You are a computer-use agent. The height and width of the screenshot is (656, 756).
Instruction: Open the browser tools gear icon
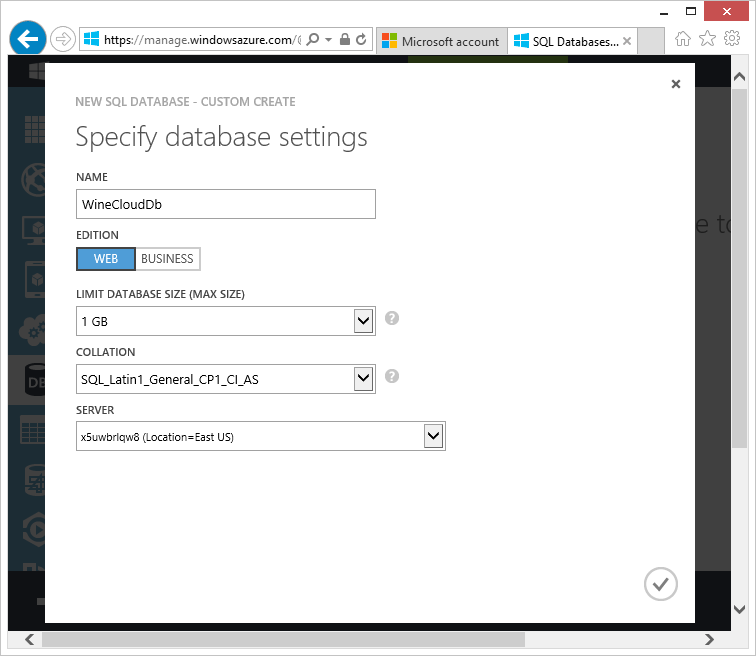coord(732,39)
